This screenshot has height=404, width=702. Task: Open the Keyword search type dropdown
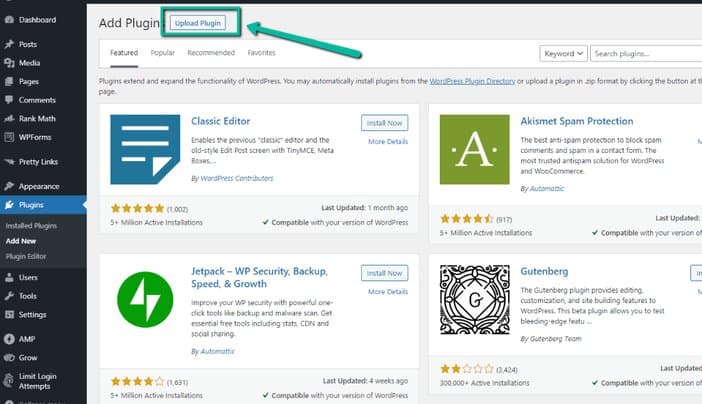(x=563, y=53)
